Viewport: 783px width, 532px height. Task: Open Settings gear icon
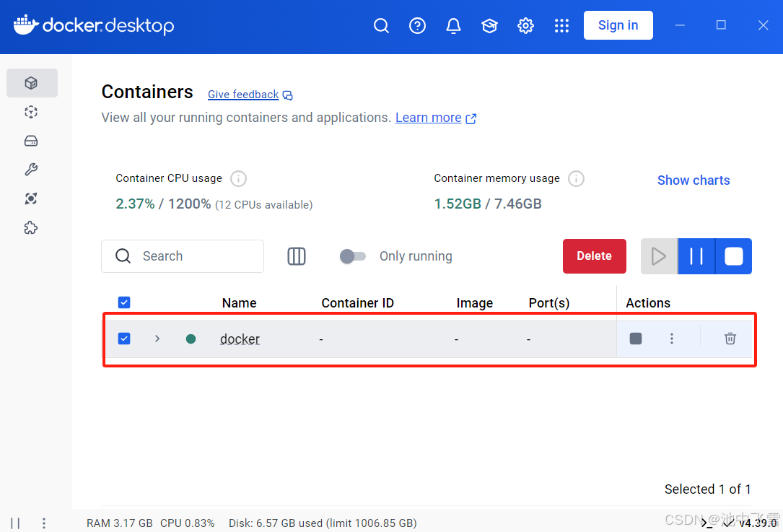[525, 25]
